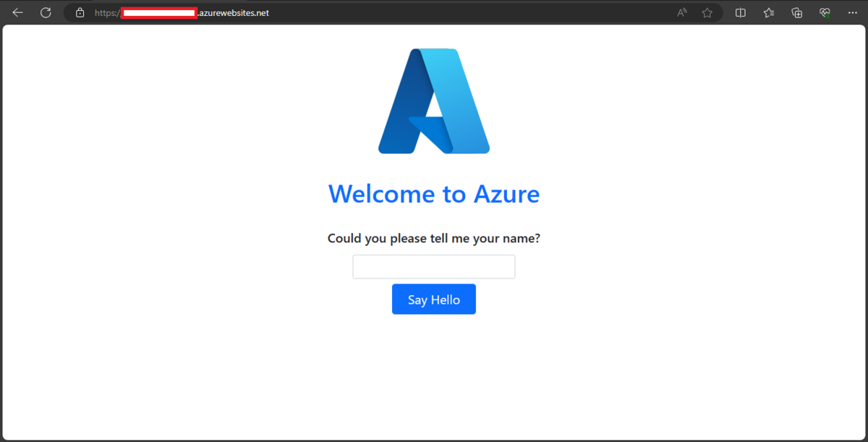Add page to favorites with star icon

point(707,13)
